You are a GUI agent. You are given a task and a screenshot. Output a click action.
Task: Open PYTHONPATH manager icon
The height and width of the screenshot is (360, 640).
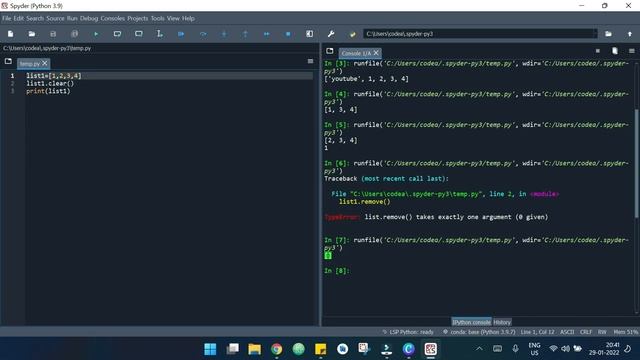[352, 34]
